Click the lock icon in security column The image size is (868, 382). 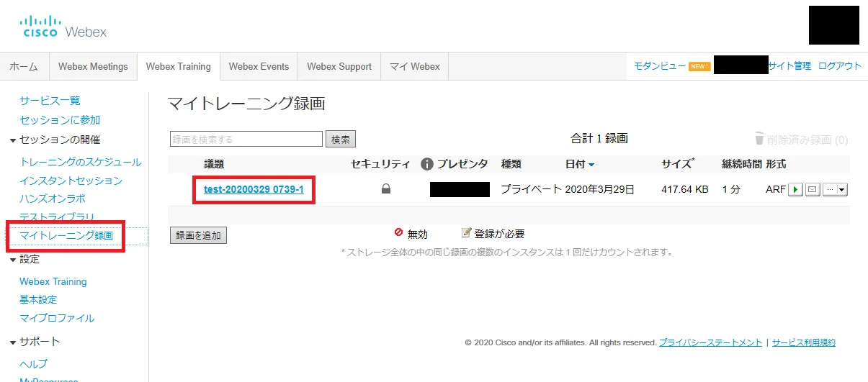point(386,189)
